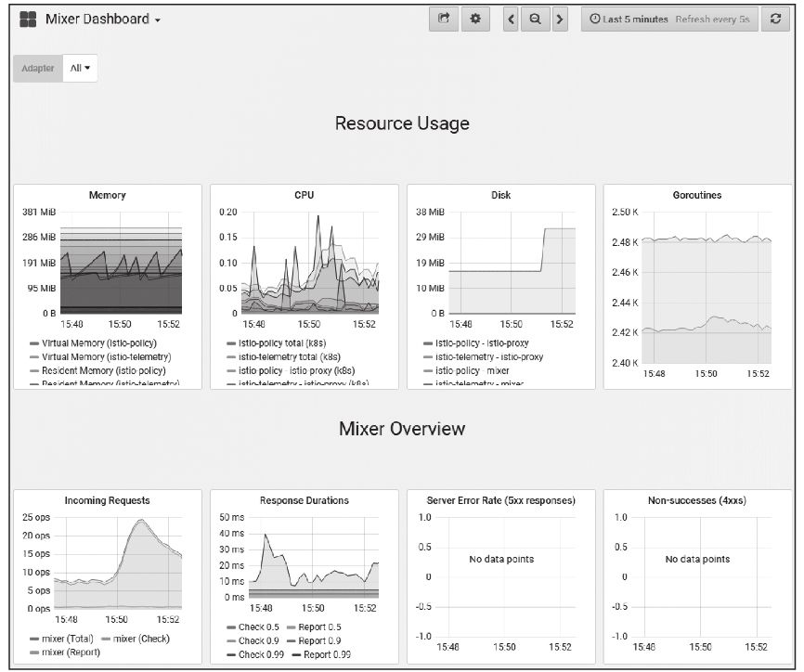The width and height of the screenshot is (804, 672).
Task: Open dashboard settings gear icon
Action: (474, 19)
